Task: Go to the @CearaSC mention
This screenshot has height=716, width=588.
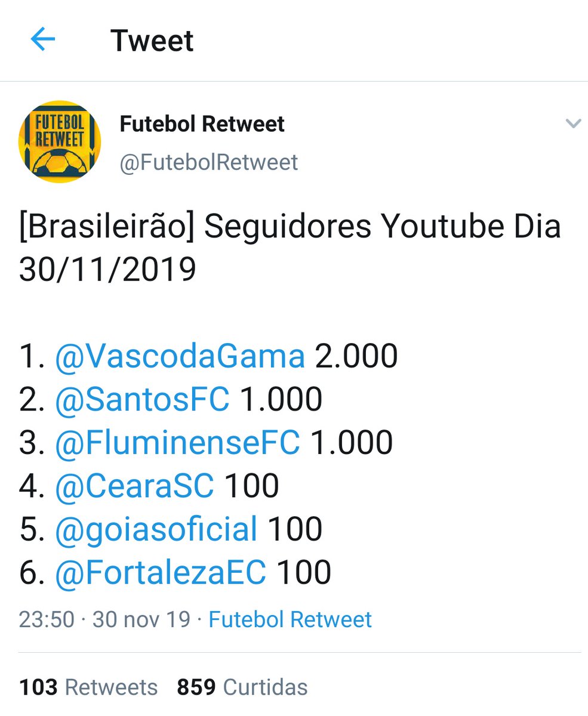Action: [x=134, y=486]
